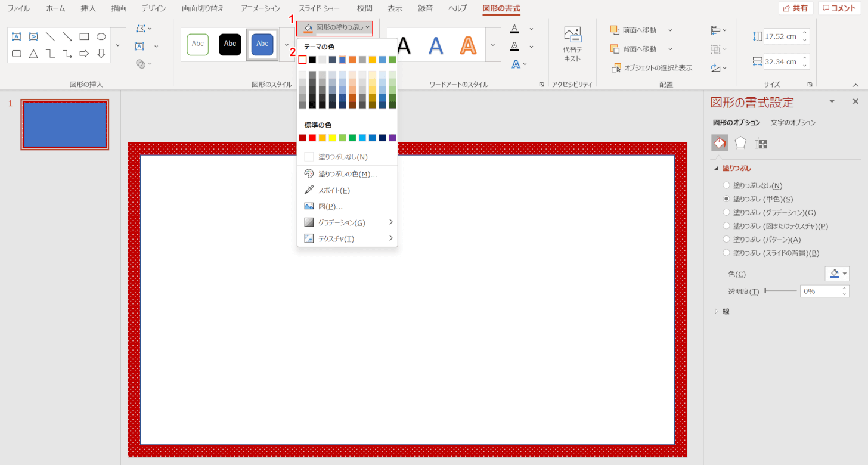Select the oval shape in gallery

pos(101,36)
